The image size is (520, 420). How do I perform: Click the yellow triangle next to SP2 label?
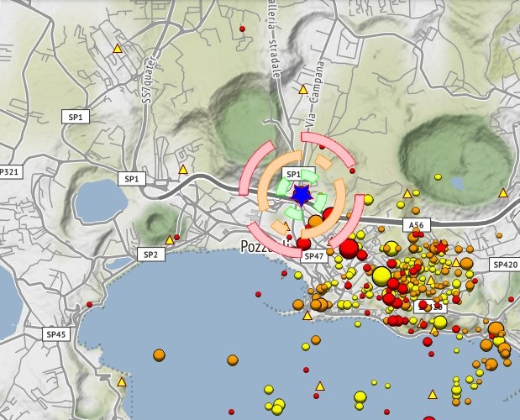170,240
